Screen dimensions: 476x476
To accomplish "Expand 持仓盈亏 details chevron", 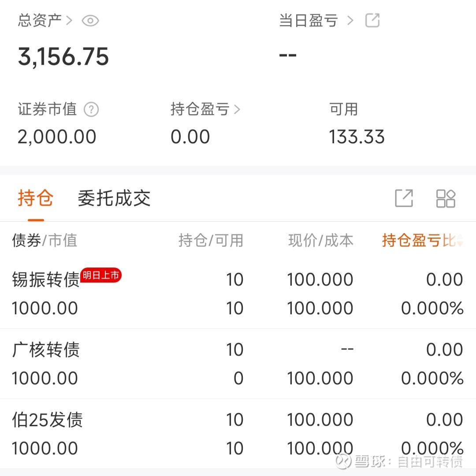I will pos(237,110).
